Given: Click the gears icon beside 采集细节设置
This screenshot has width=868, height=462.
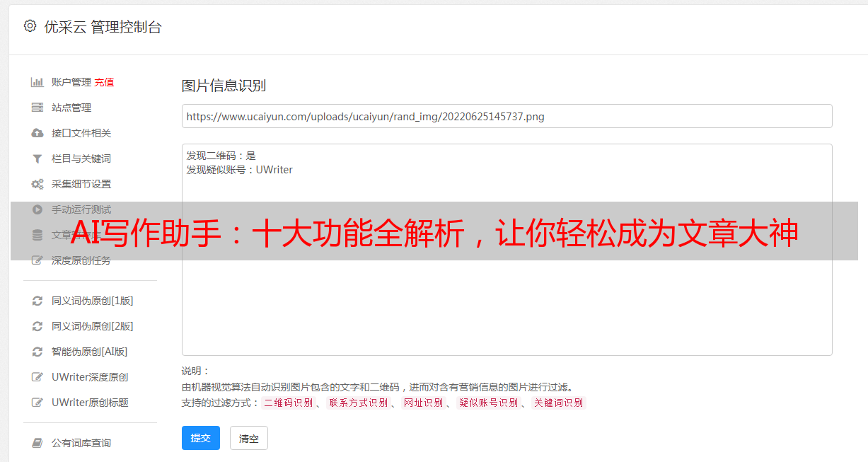Looking at the screenshot, I should point(37,184).
